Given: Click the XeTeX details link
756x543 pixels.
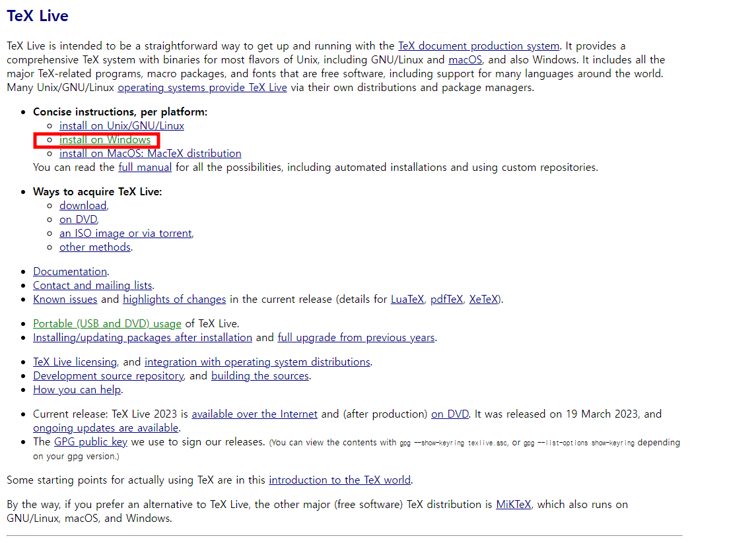Looking at the screenshot, I should (x=483, y=300).
